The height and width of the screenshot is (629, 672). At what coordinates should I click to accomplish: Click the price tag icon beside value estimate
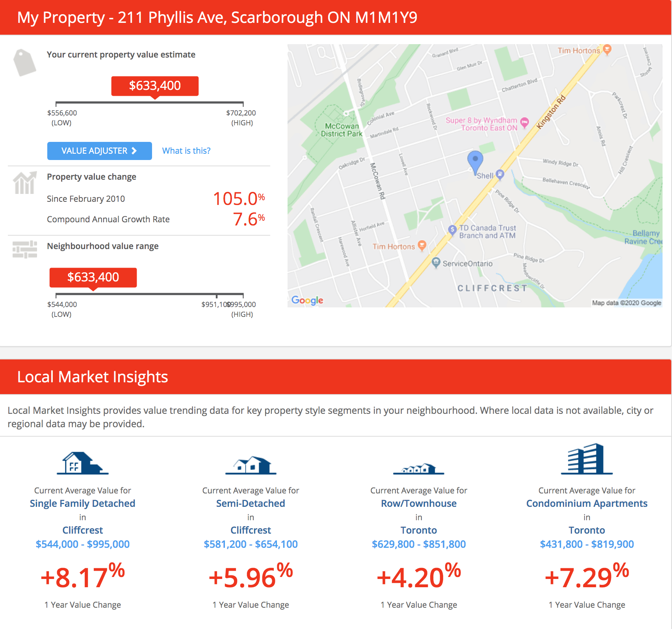24,63
